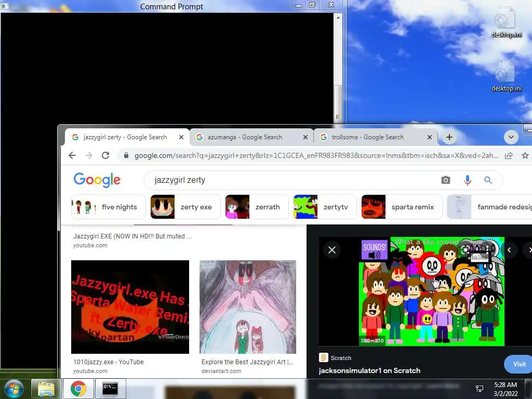Viewport: 532px width, 399px height.
Task: Click the Command Prompt taskbar icon
Action: (110, 389)
